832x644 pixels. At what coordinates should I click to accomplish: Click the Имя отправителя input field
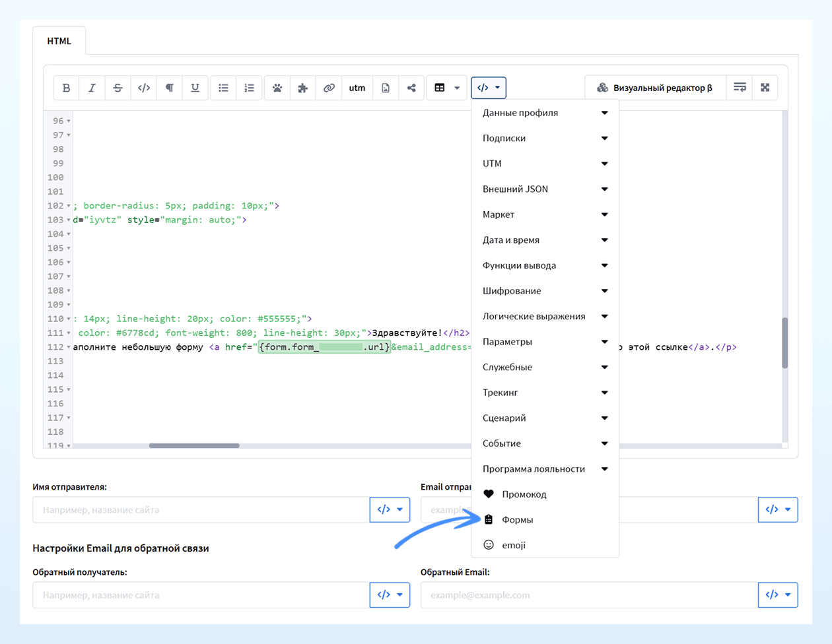click(x=201, y=509)
